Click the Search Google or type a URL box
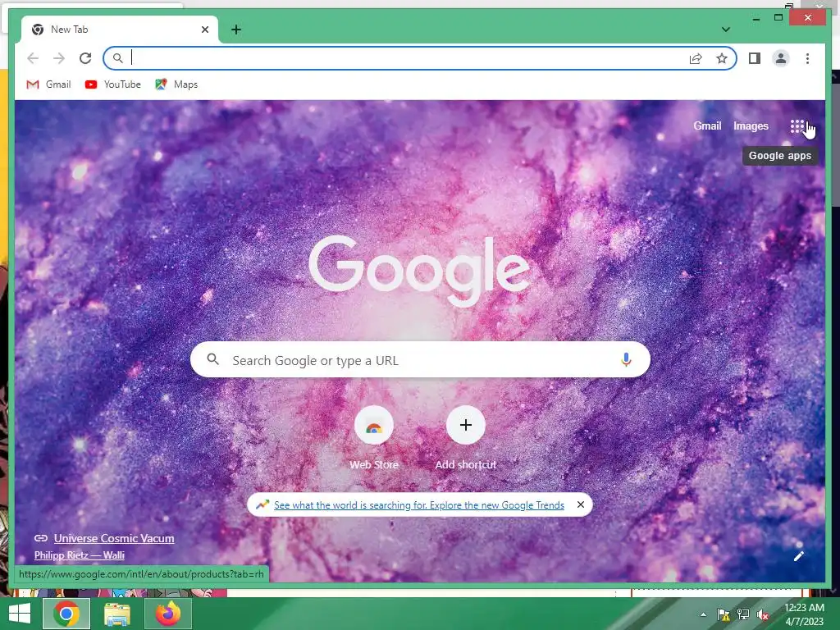Screen dimensions: 840x630 pos(421,359)
